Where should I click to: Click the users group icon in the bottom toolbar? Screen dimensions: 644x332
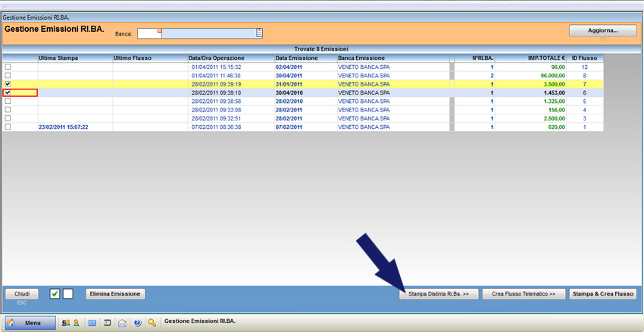65,323
